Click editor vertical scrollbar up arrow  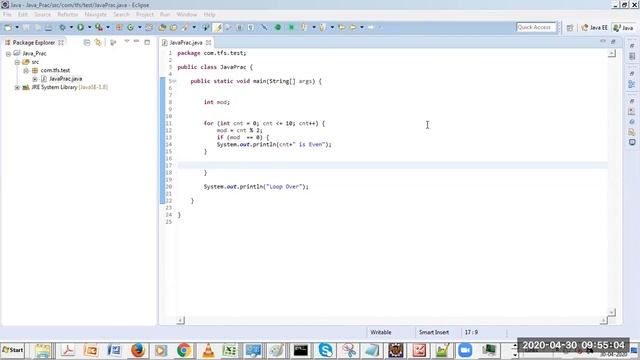click(x=612, y=53)
